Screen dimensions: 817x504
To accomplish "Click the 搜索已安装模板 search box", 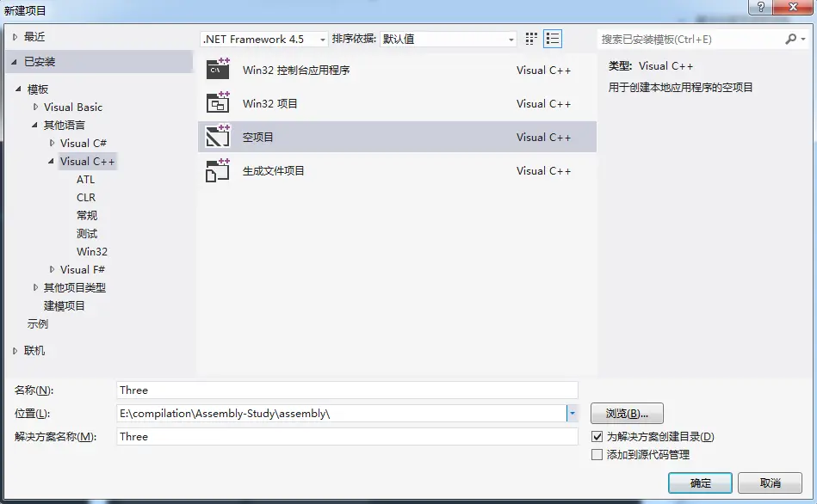I will (690, 39).
